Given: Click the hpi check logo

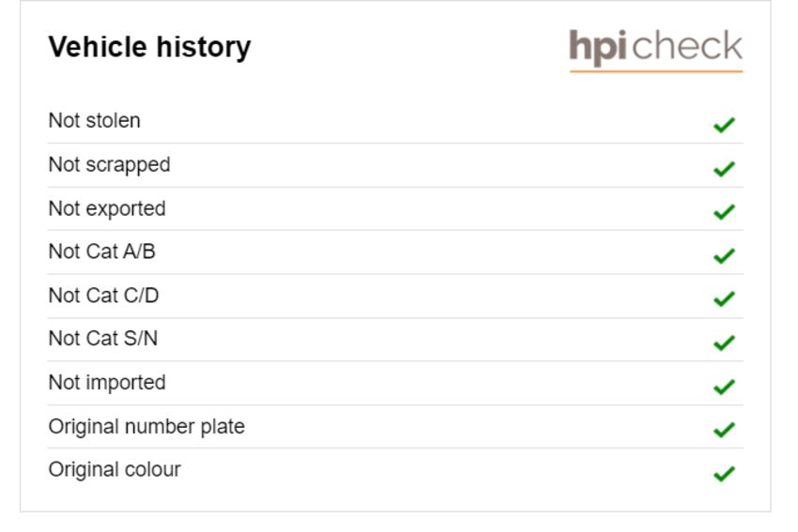Looking at the screenshot, I should [655, 50].
